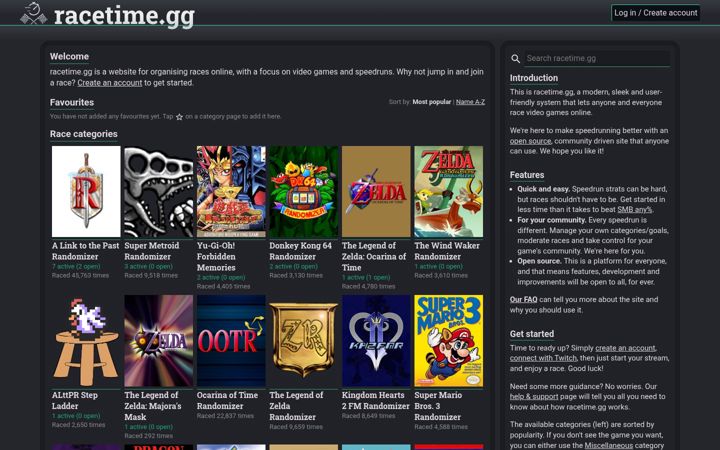Image resolution: width=720 pixels, height=450 pixels.
Task: Click 'Super Metroid Randomizer' title text
Action: tap(152, 251)
